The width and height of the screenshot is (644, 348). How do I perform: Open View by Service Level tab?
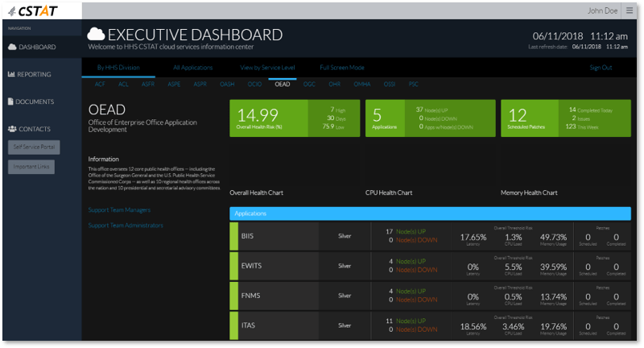click(267, 68)
